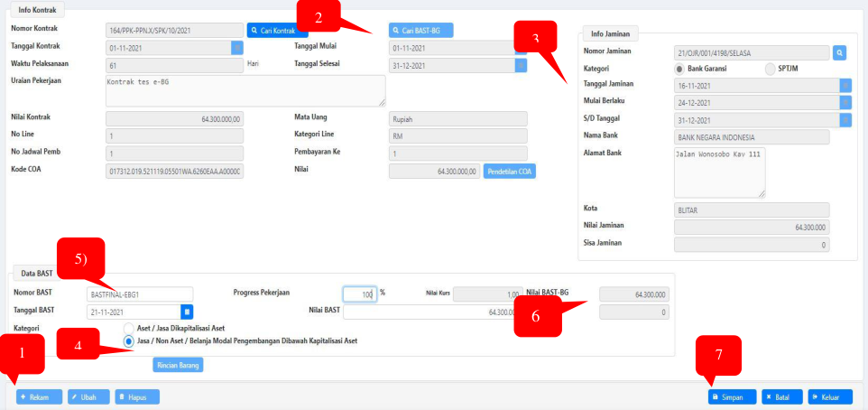Select Jasa / Non Aset kategori option
Image resolution: width=868 pixels, height=410 pixels.
tap(129, 341)
